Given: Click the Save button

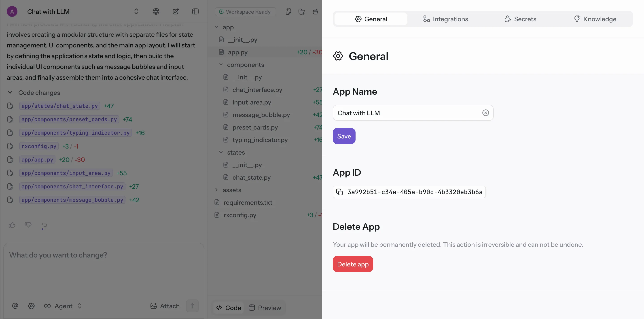Looking at the screenshot, I should [x=344, y=136].
